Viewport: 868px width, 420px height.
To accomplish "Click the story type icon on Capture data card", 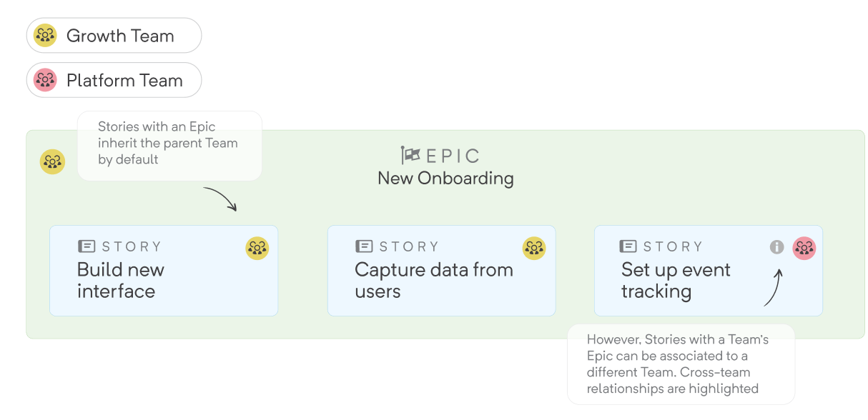I will click(x=364, y=246).
